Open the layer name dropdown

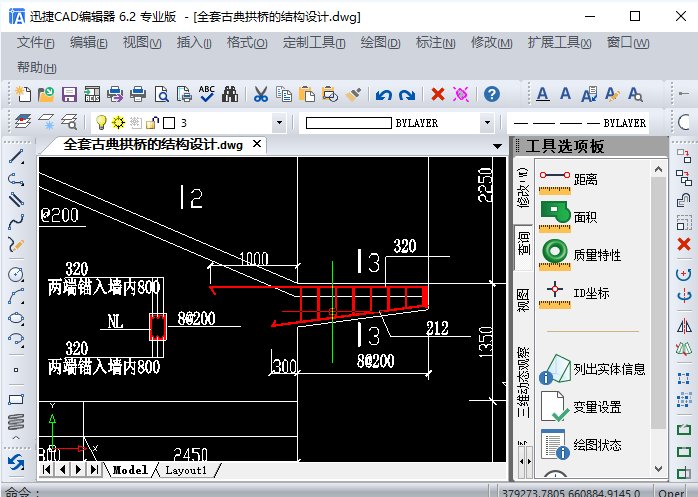pos(279,122)
